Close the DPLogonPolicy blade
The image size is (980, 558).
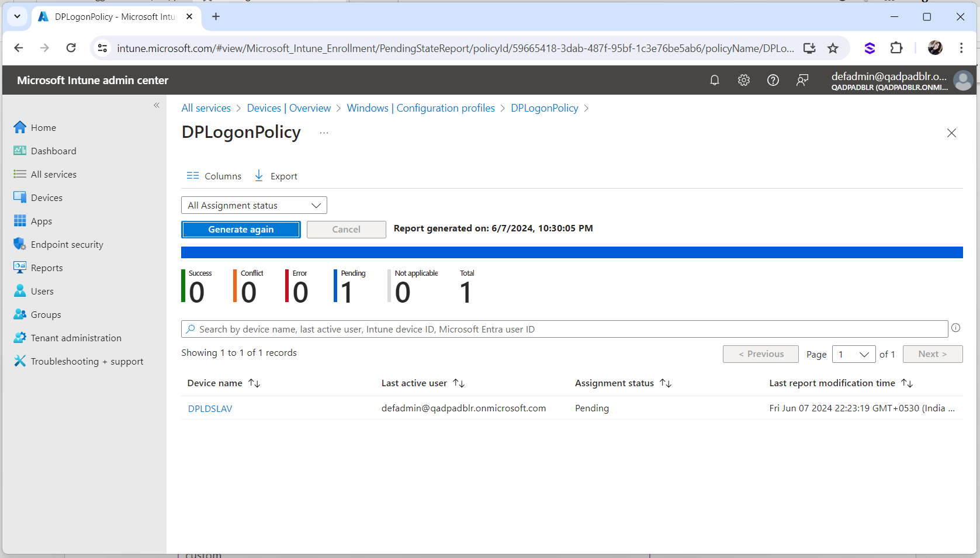(951, 133)
